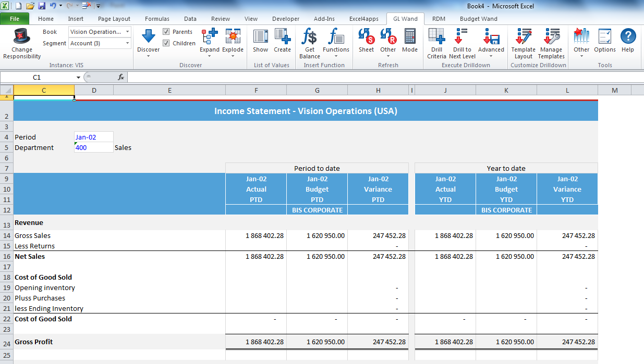Switch to the RDM tab

click(x=439, y=19)
